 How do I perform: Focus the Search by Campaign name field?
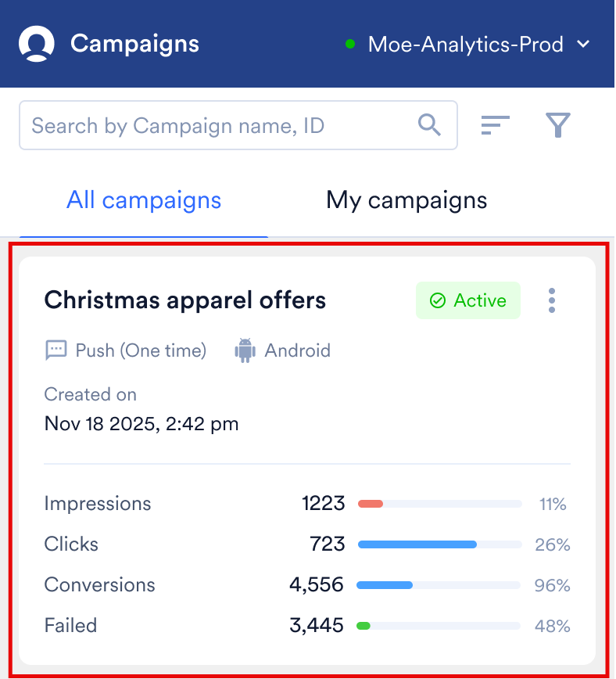(238, 125)
